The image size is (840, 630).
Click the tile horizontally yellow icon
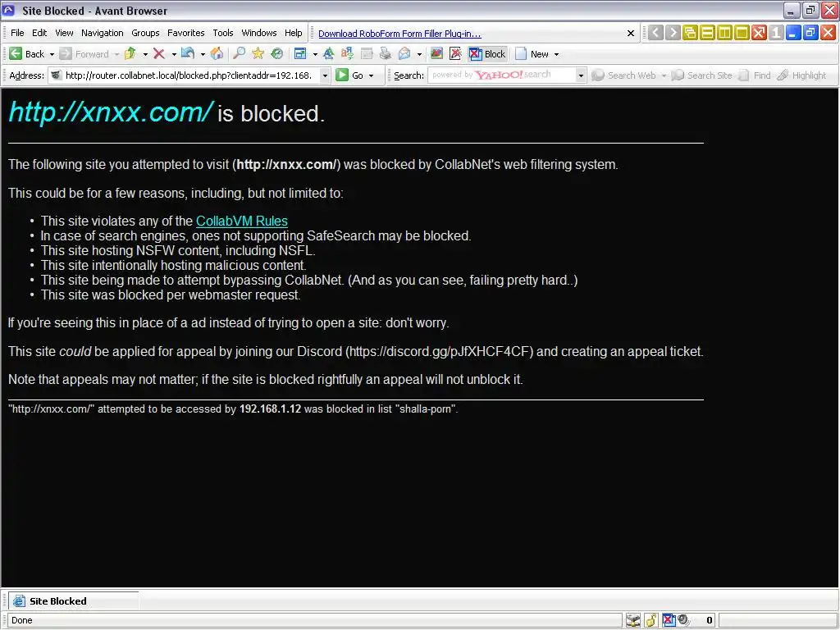tap(707, 33)
